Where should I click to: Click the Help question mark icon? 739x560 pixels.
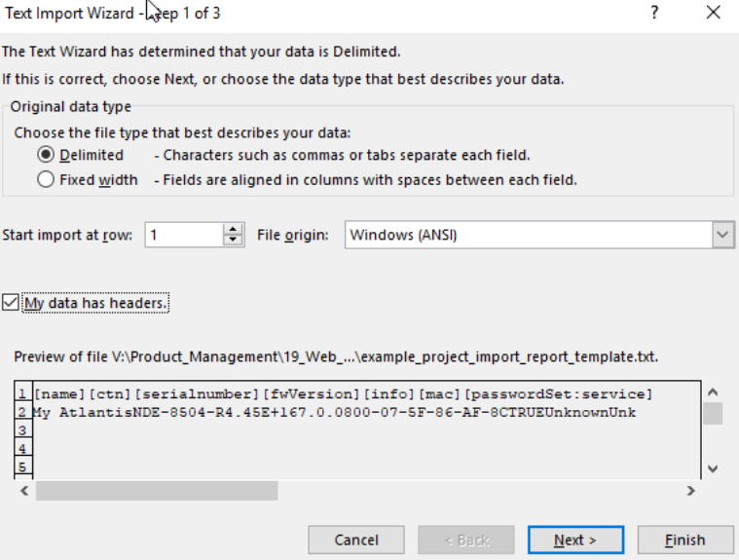tap(655, 13)
